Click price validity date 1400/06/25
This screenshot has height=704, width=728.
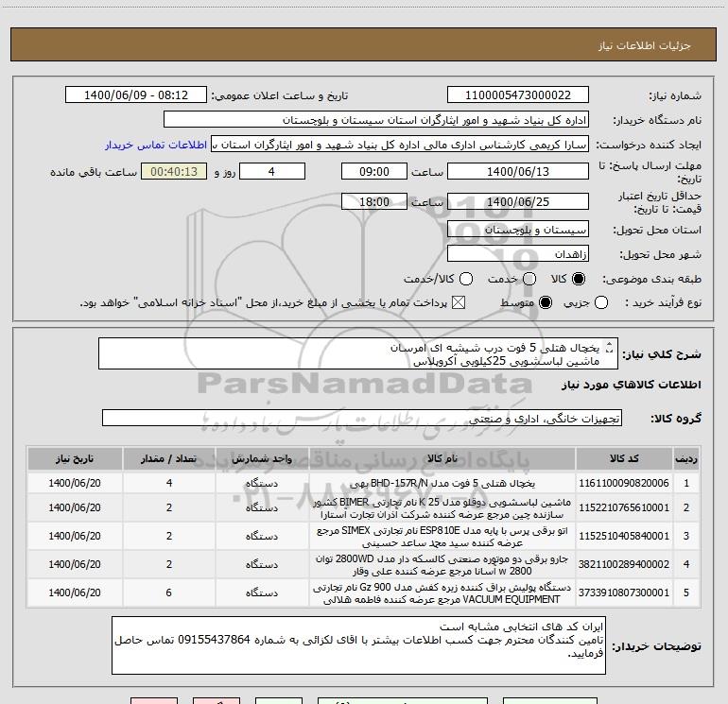click(518, 202)
